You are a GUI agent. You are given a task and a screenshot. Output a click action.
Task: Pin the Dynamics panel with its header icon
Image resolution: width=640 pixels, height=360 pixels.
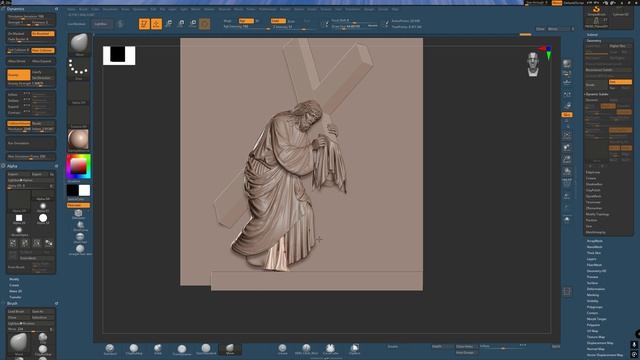click(x=56, y=9)
